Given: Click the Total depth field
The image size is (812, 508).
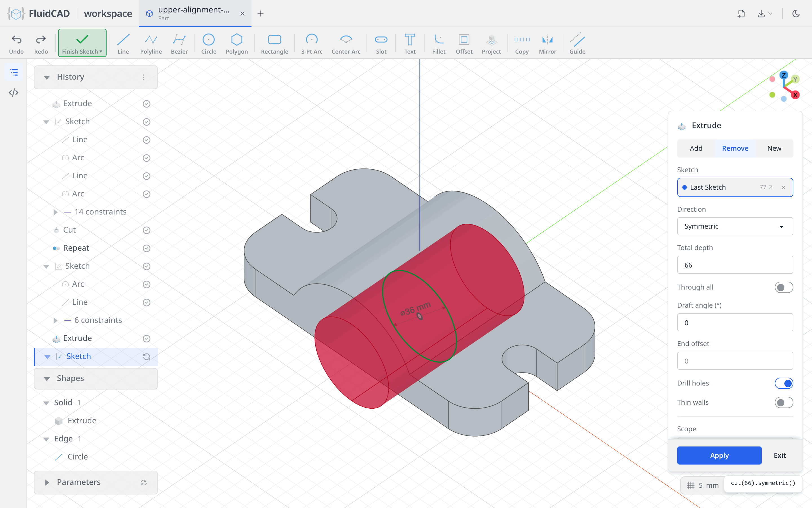Looking at the screenshot, I should [x=735, y=265].
